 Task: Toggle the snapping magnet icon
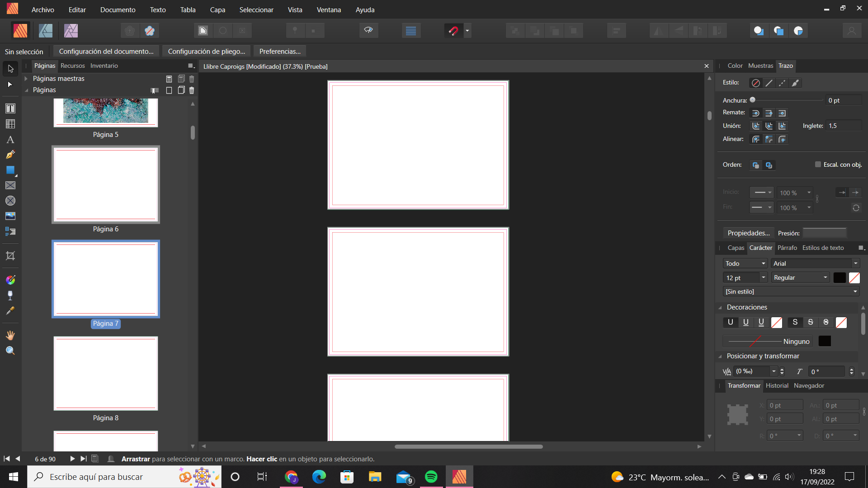pyautogui.click(x=453, y=31)
